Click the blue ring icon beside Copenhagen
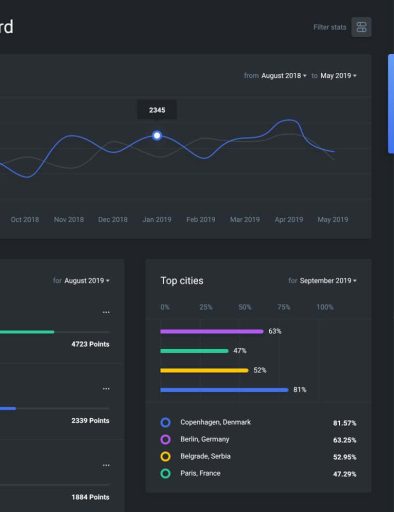The image size is (394, 512). (166, 422)
